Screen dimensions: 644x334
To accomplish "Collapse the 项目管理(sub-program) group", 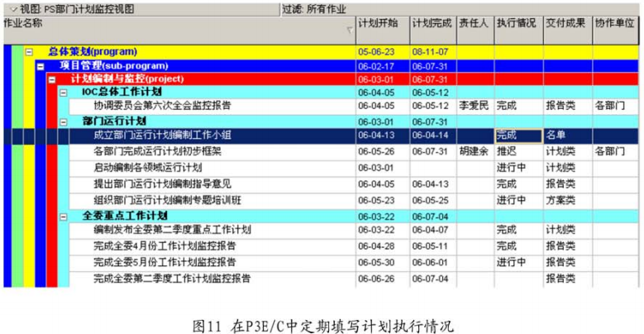I will pyautogui.click(x=41, y=64).
